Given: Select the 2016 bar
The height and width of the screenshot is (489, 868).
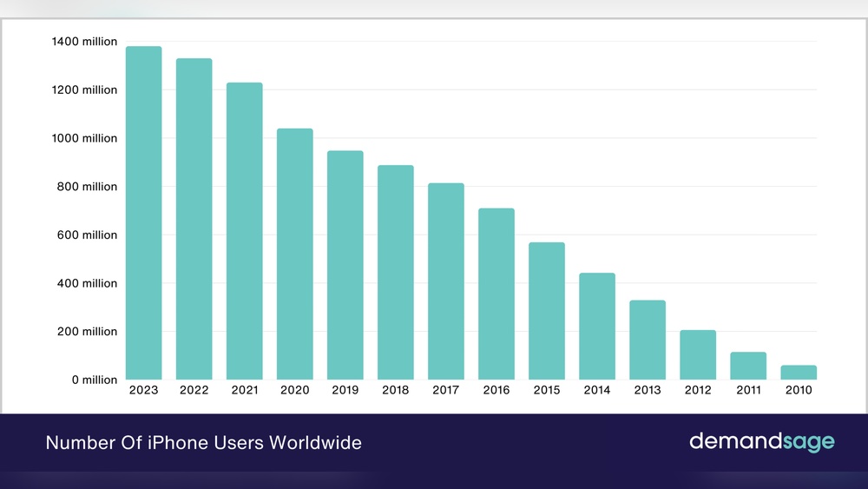Looking at the screenshot, I should [496, 294].
